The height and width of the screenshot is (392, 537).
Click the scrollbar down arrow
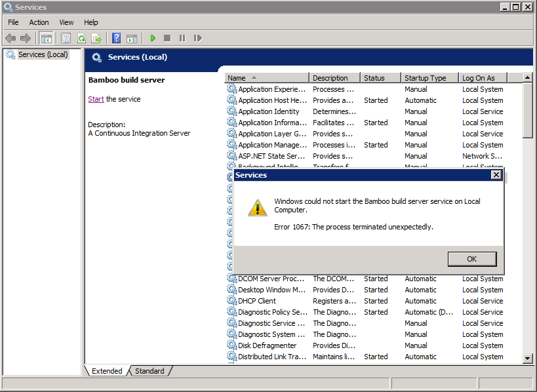pyautogui.click(x=527, y=359)
